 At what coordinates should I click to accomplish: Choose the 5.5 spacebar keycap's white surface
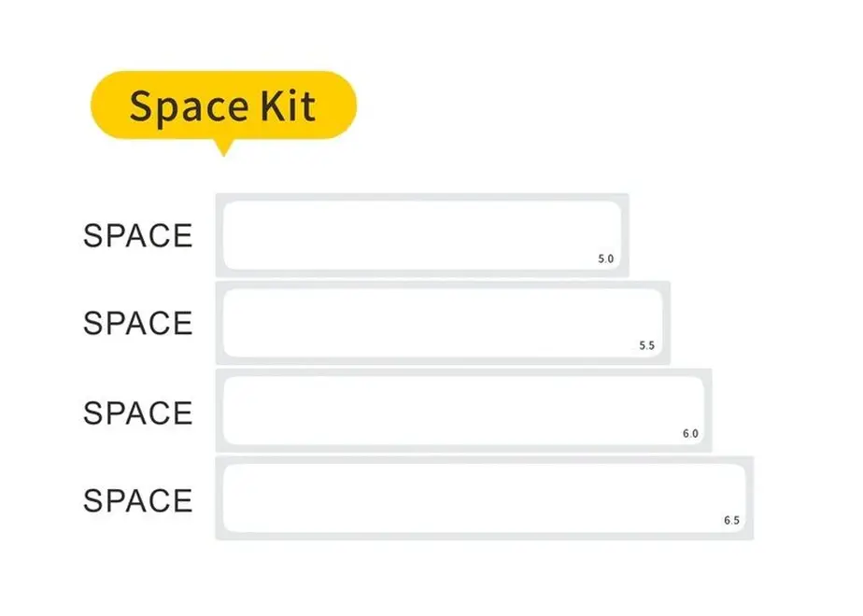(443, 323)
